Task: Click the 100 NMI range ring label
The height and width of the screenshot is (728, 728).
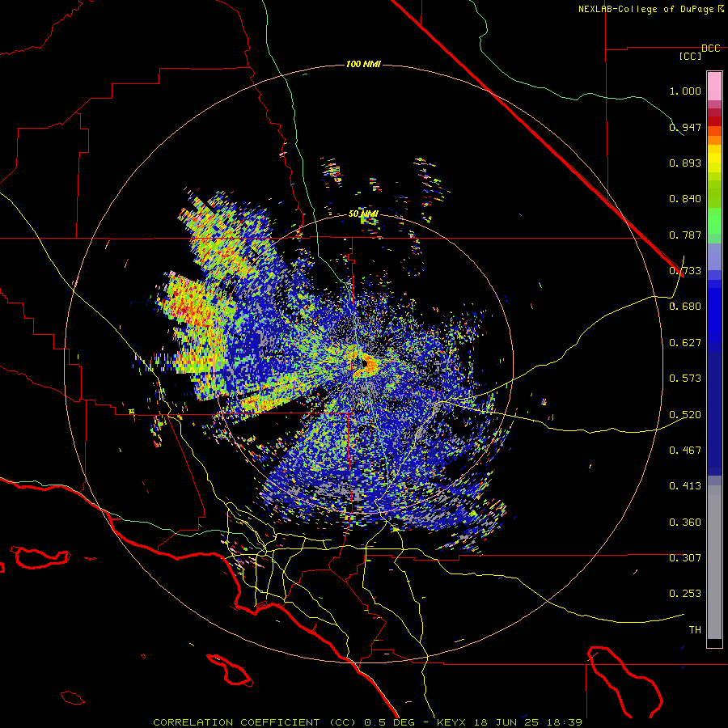Action: 363,64
